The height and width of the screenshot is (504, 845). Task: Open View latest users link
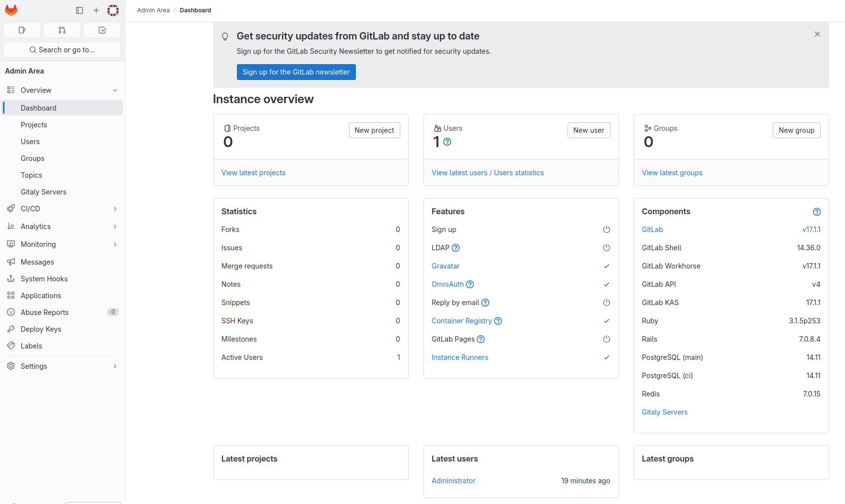pyautogui.click(x=460, y=173)
